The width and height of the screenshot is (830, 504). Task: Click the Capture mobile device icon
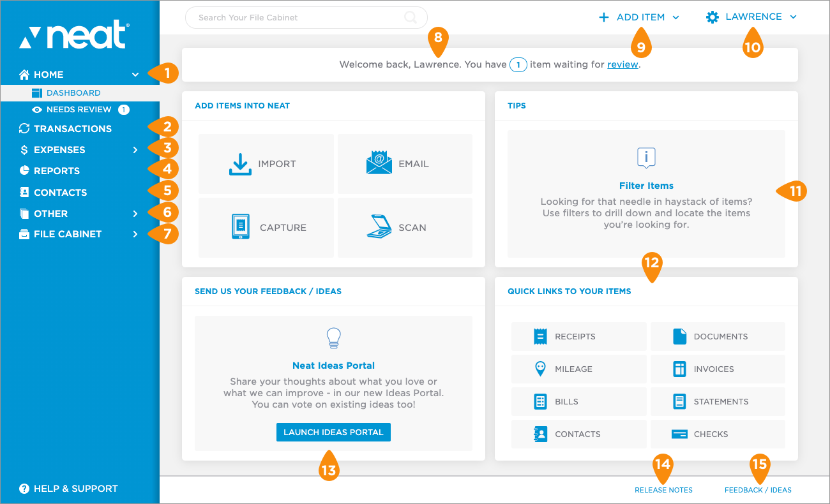[x=240, y=227]
